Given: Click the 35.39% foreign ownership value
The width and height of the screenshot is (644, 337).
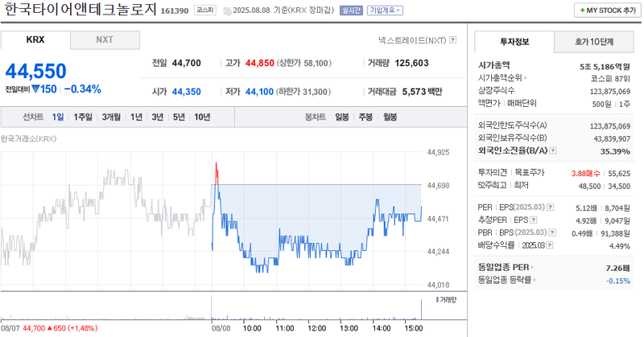Looking at the screenshot, I should [615, 151].
